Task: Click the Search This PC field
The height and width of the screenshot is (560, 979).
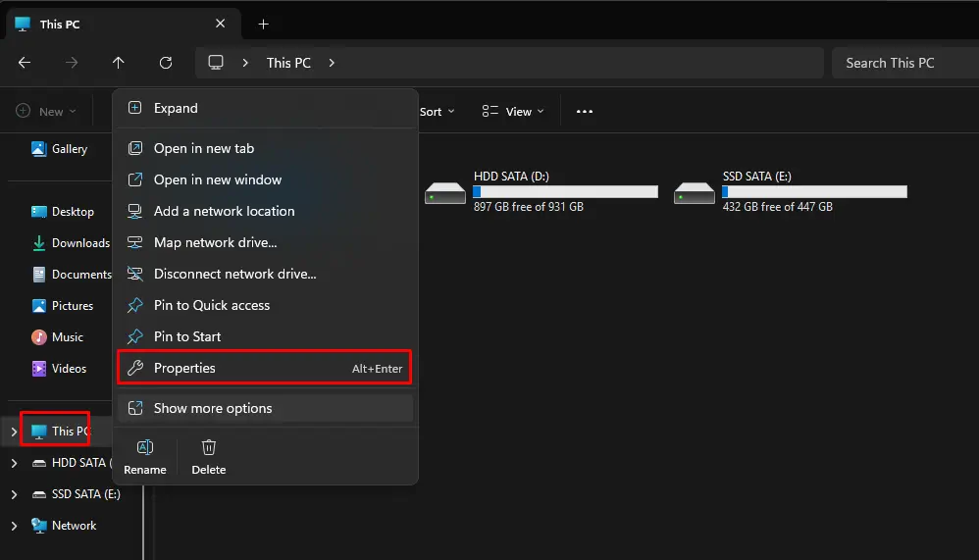Action: point(905,63)
